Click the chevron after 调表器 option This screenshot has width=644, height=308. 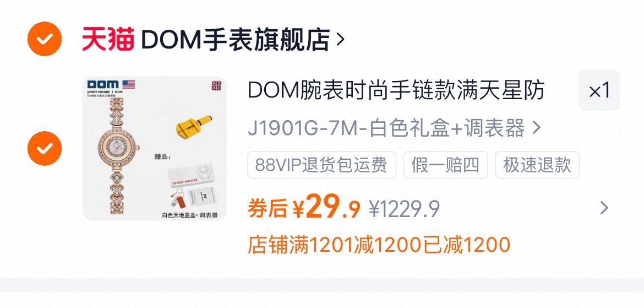pos(536,128)
